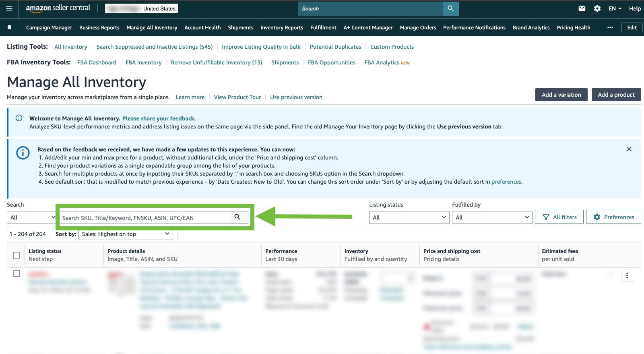Open the Sort by Sales dropdown

tap(126, 234)
